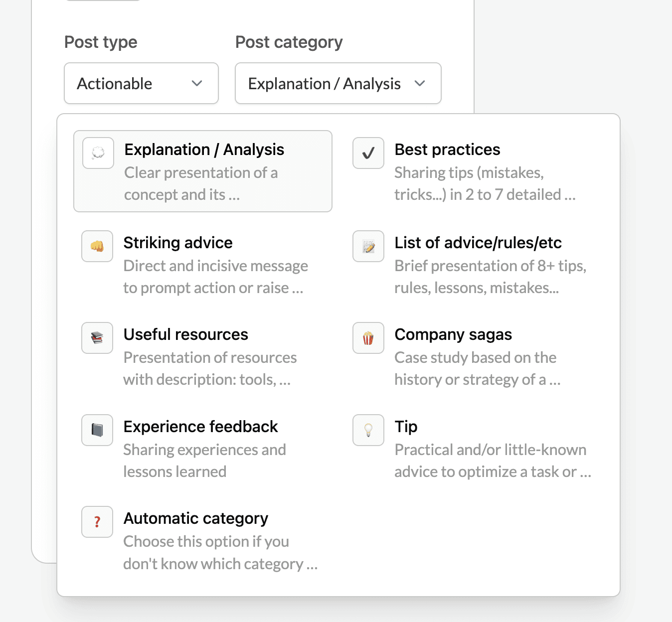Click the thought bubble icon for Explanation / Analysis
The height and width of the screenshot is (622, 672).
click(x=98, y=153)
